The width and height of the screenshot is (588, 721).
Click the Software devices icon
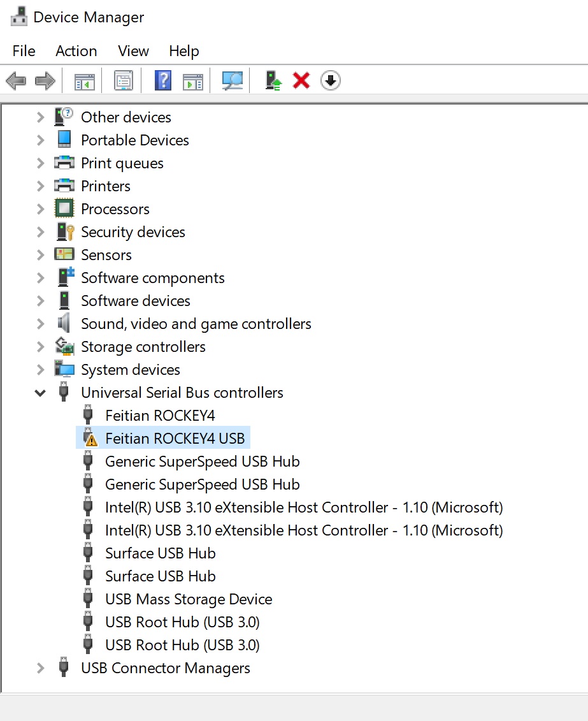pos(64,300)
